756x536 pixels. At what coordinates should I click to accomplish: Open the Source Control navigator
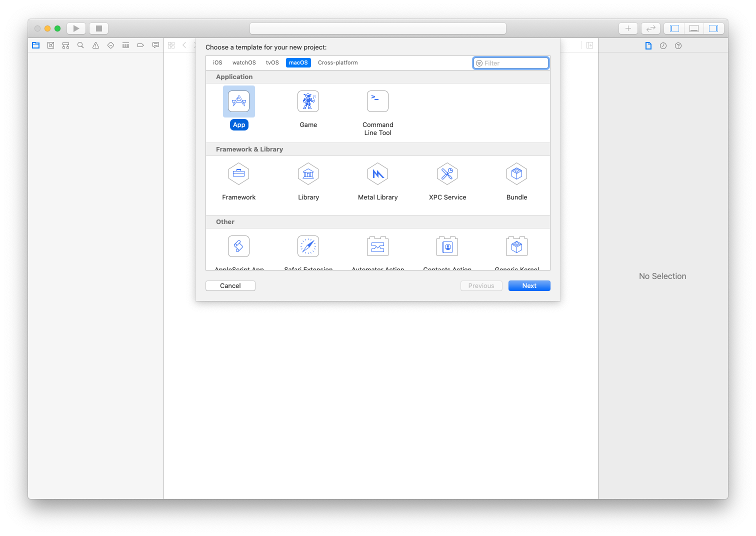click(x=50, y=45)
